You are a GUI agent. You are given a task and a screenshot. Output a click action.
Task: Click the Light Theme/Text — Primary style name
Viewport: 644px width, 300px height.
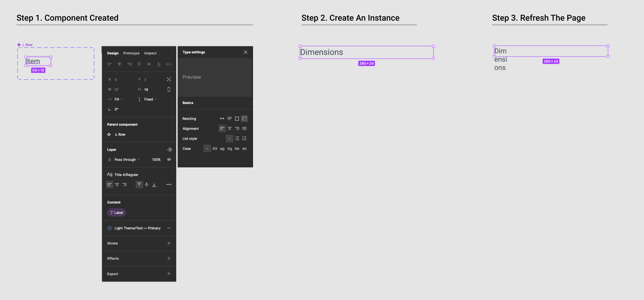pos(138,228)
